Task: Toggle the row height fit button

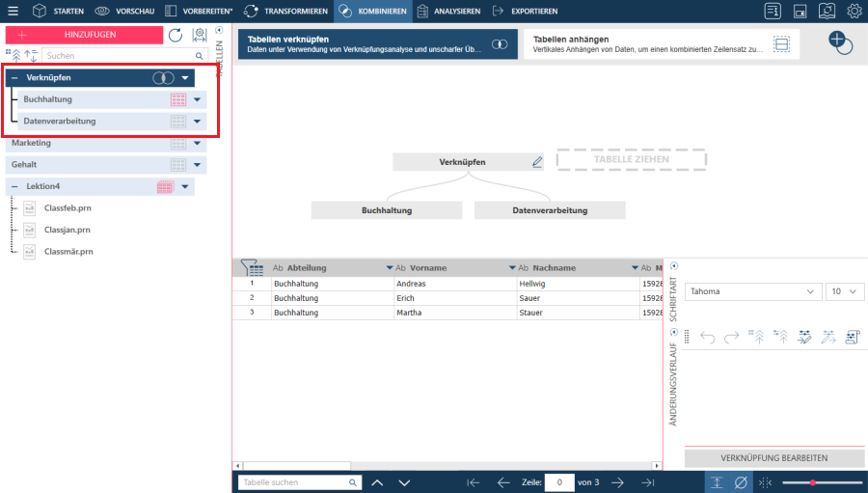Action: [716, 482]
